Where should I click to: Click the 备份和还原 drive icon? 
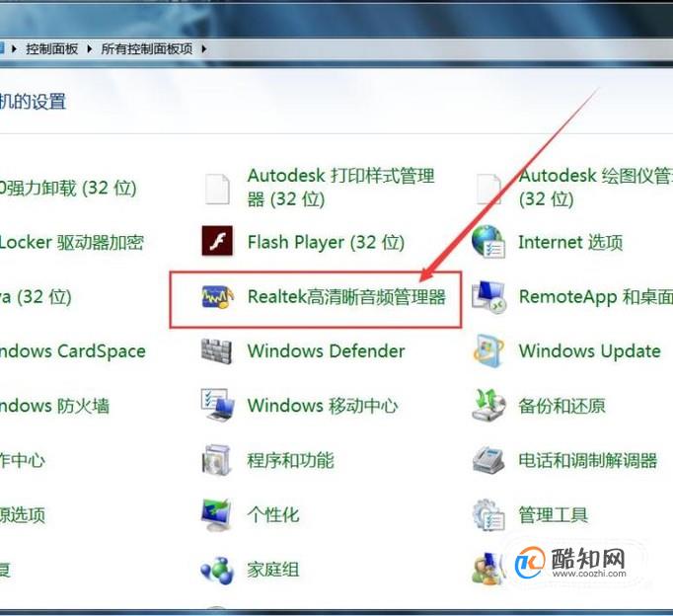(x=488, y=405)
